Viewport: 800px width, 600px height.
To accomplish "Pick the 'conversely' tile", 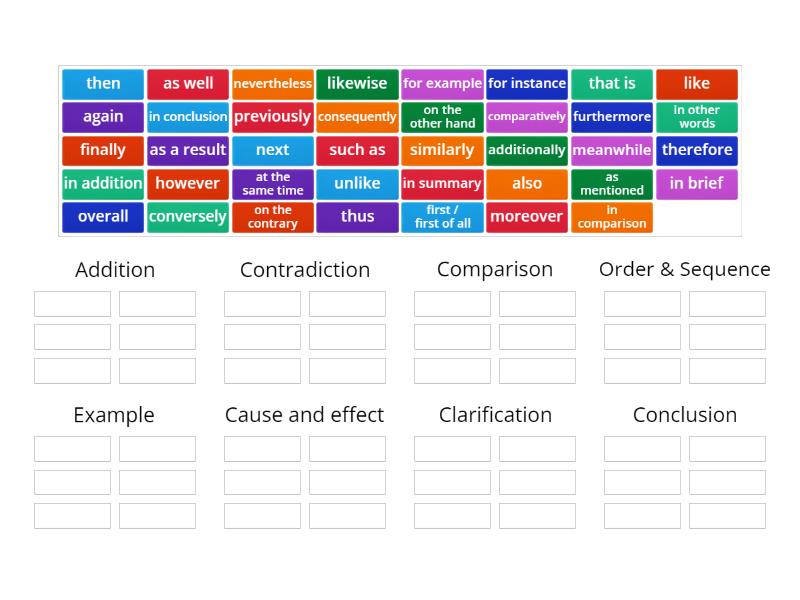I will coord(188,217).
